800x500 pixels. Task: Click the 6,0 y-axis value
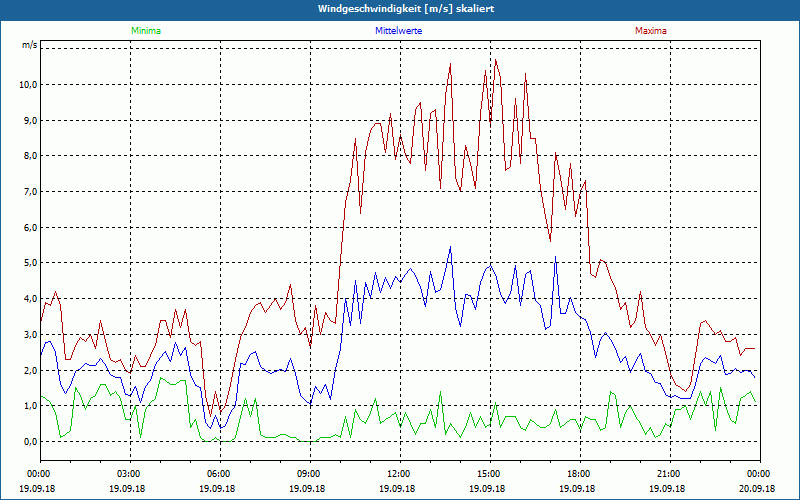[x=30, y=228]
